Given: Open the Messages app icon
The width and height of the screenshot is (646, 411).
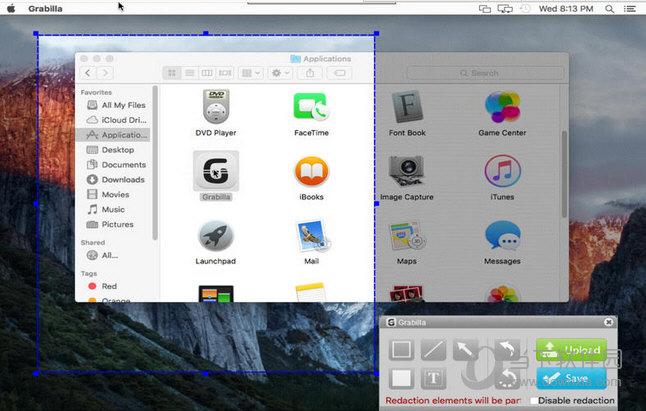Looking at the screenshot, I should click(x=502, y=236).
